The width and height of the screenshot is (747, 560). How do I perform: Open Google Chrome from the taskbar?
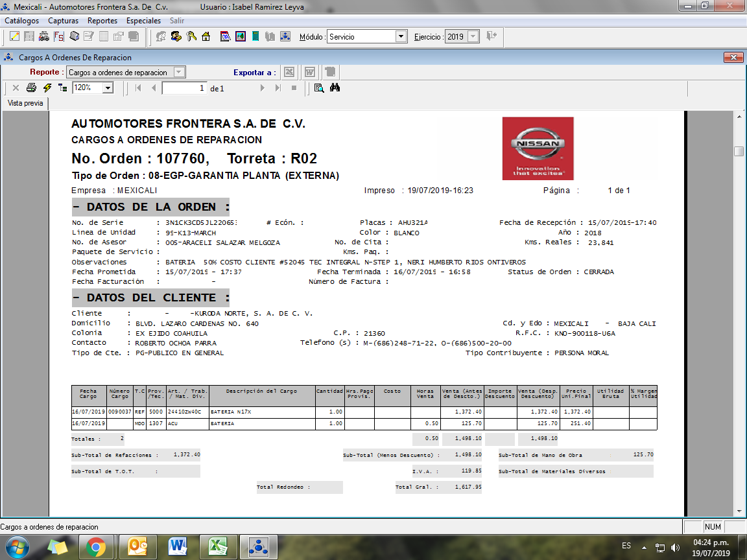(x=96, y=546)
